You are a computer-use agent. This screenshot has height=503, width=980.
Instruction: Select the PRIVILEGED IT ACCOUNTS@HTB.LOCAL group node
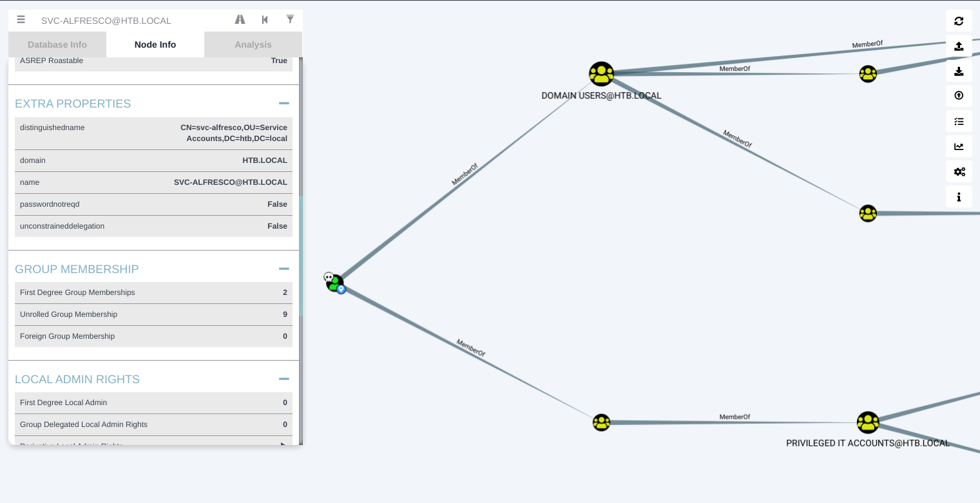click(868, 422)
